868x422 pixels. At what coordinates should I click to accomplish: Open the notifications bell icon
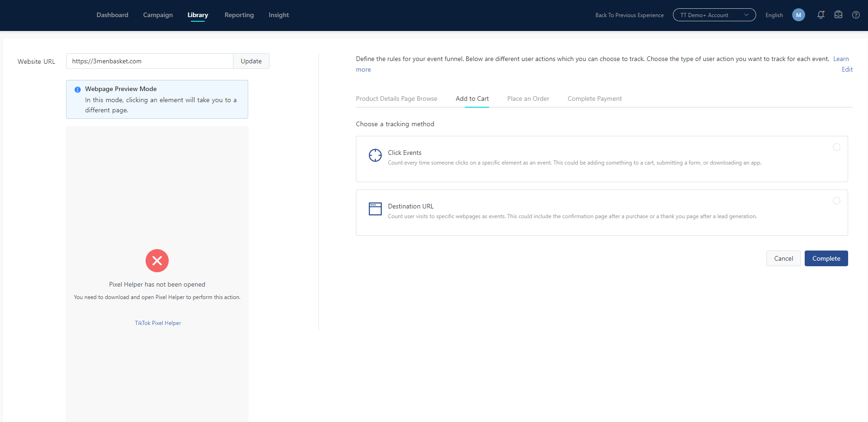tap(821, 15)
